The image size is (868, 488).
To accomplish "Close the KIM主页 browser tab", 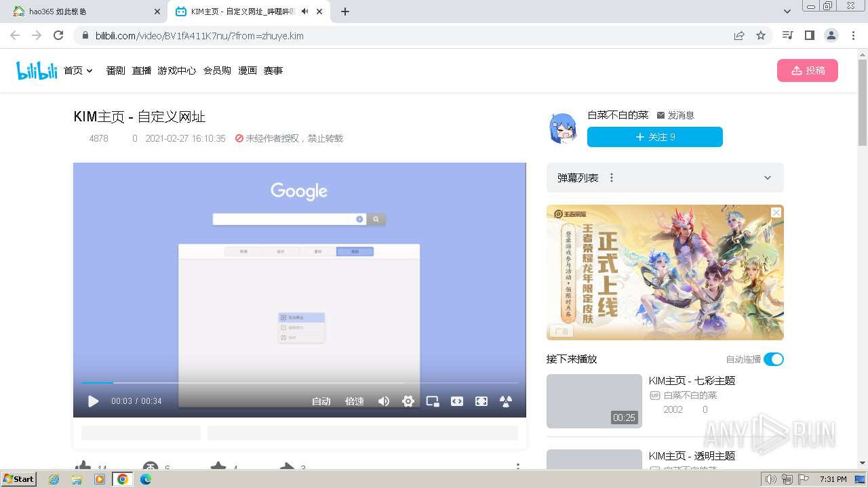I will [x=321, y=12].
